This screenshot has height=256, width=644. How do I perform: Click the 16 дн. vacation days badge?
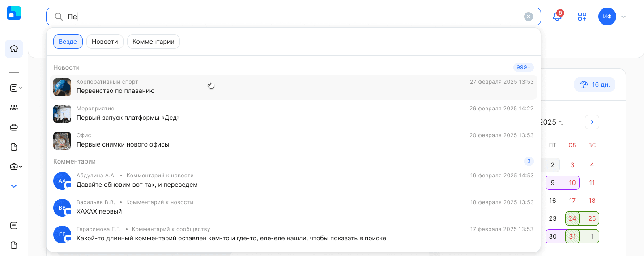595,84
